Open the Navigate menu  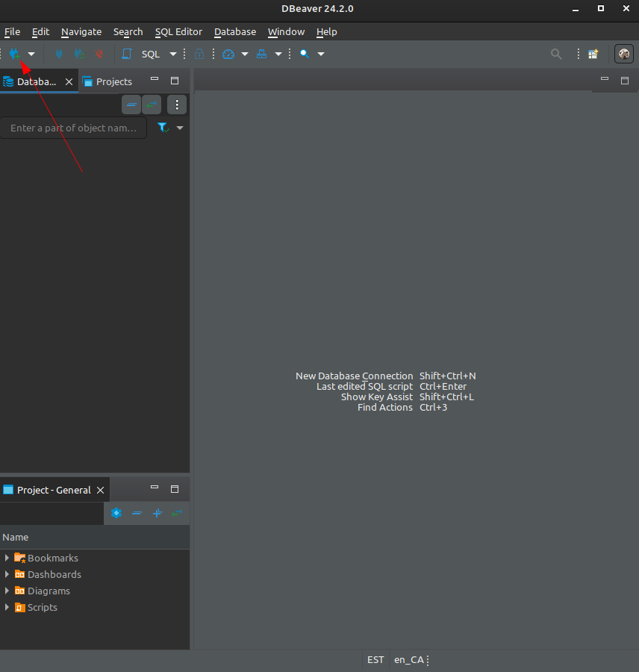point(81,31)
